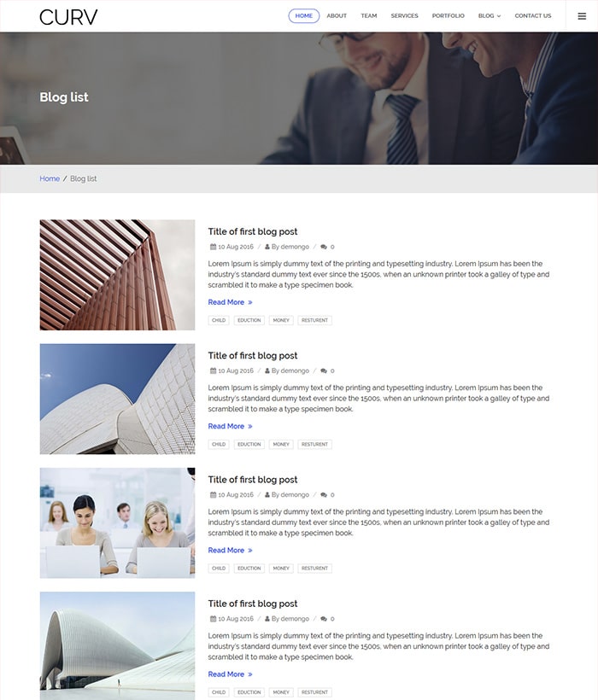Image resolution: width=598 pixels, height=700 pixels.
Task: Open Contact Us page
Action: [533, 15]
